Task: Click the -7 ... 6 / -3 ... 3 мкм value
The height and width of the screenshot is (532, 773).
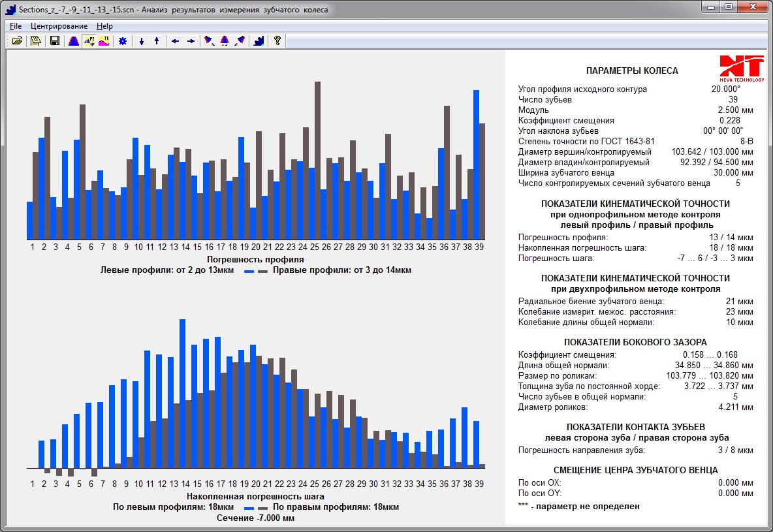Action: (716, 258)
